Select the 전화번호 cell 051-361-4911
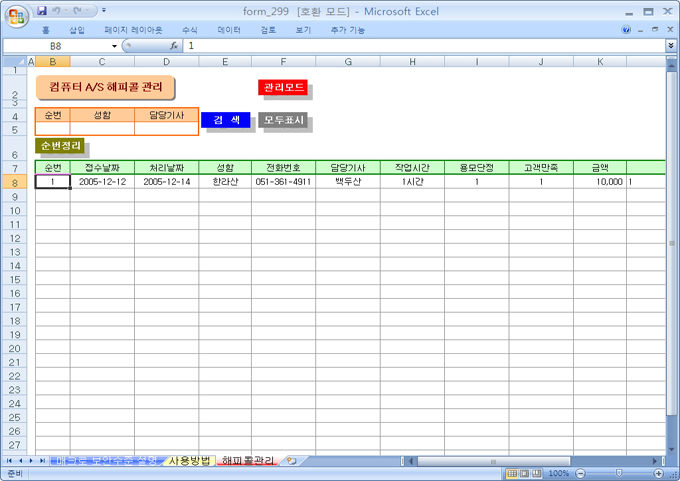The image size is (680, 481). coord(283,182)
